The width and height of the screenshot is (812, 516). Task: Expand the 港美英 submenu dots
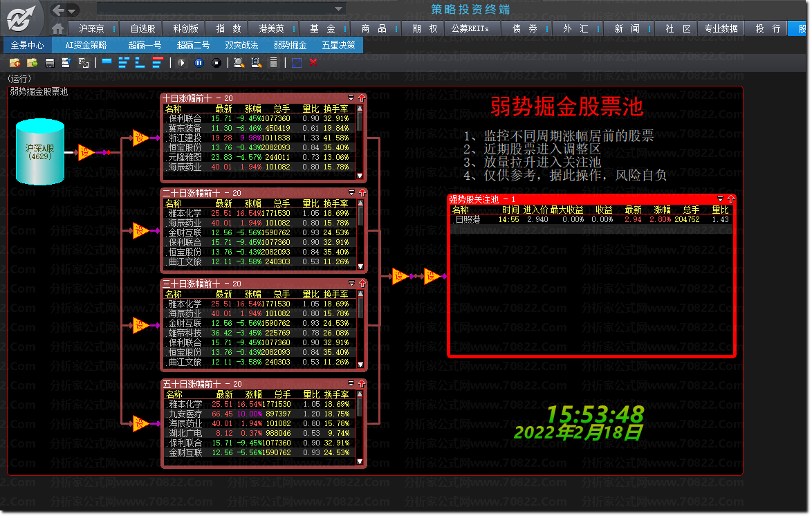point(294,29)
